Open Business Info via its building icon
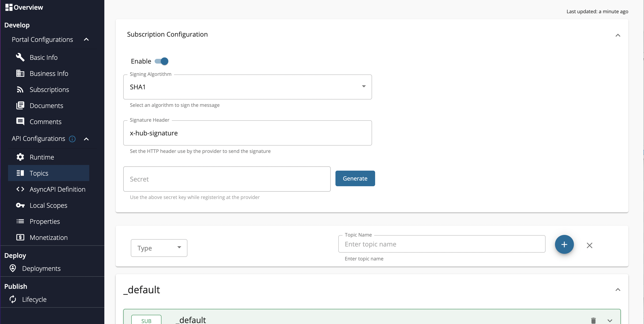Viewport: 644px width, 324px height. point(20,73)
